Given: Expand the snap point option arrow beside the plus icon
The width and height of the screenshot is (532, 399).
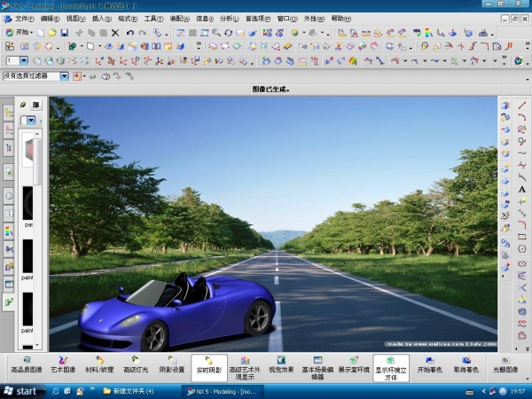Looking at the screenshot, I should 84,76.
